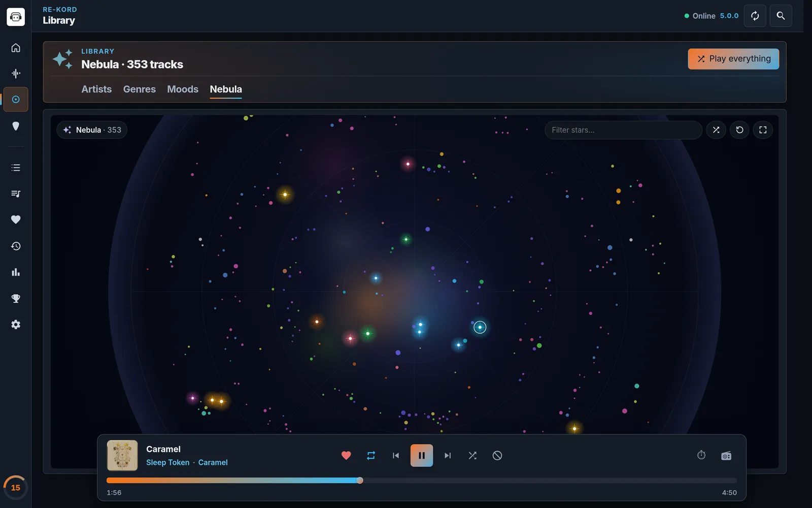Focus the Filter stars input field

[623, 130]
